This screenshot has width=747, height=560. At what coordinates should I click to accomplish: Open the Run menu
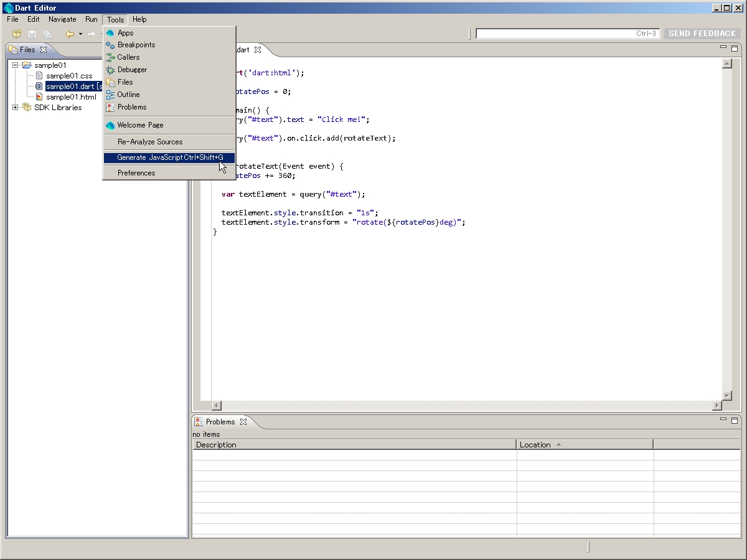(x=92, y=19)
